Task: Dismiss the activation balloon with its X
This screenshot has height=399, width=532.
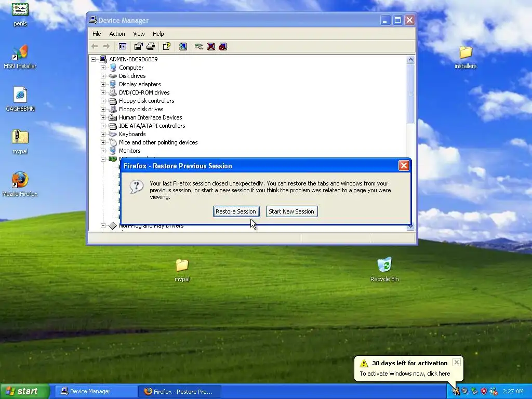Action: pyautogui.click(x=457, y=362)
